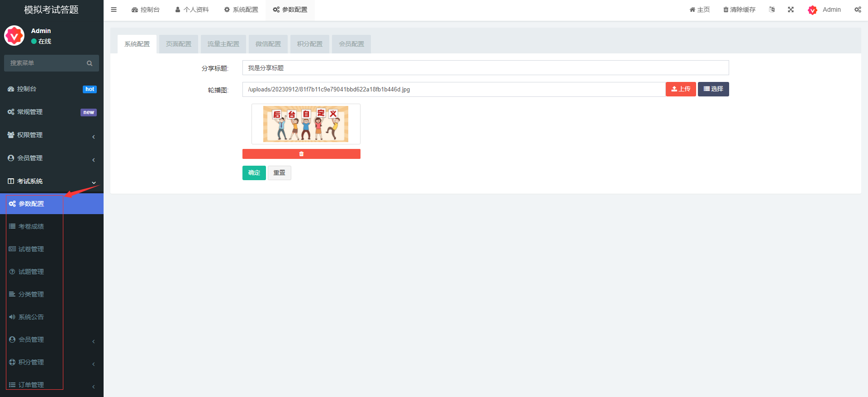Collapse the 考试系统 sidebar menu
The height and width of the screenshot is (397, 868).
pos(52,181)
